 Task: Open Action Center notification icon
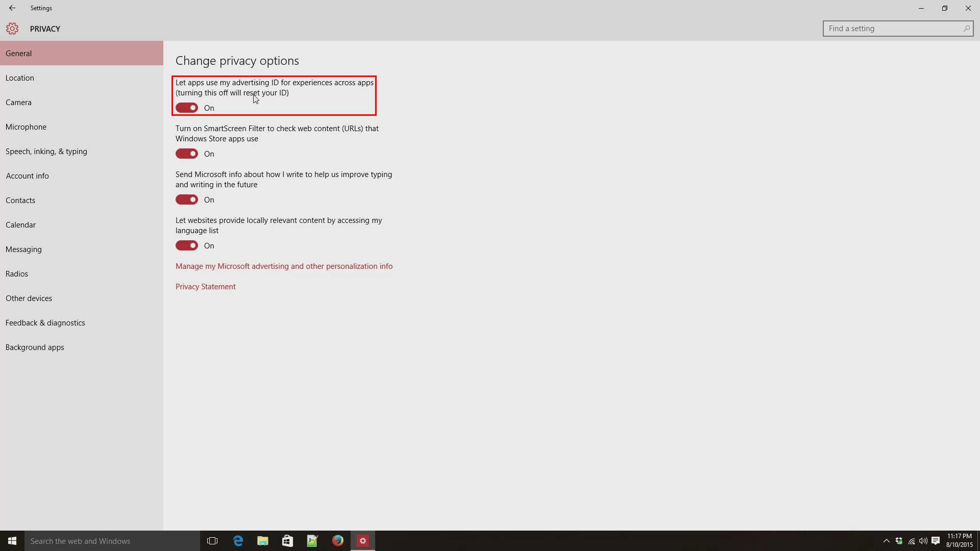click(936, 541)
